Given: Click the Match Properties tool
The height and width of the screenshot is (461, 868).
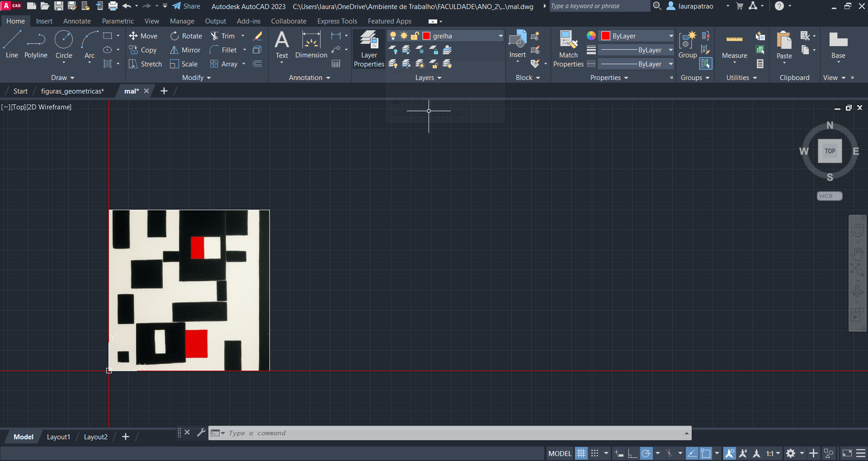Looking at the screenshot, I should pyautogui.click(x=568, y=49).
